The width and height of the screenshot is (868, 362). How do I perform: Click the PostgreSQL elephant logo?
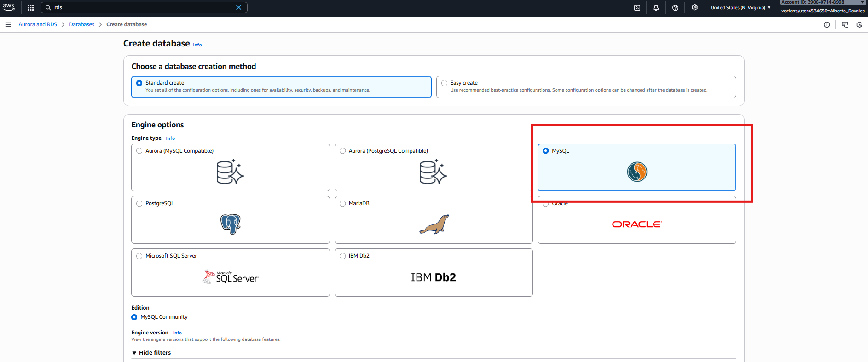pos(231,224)
